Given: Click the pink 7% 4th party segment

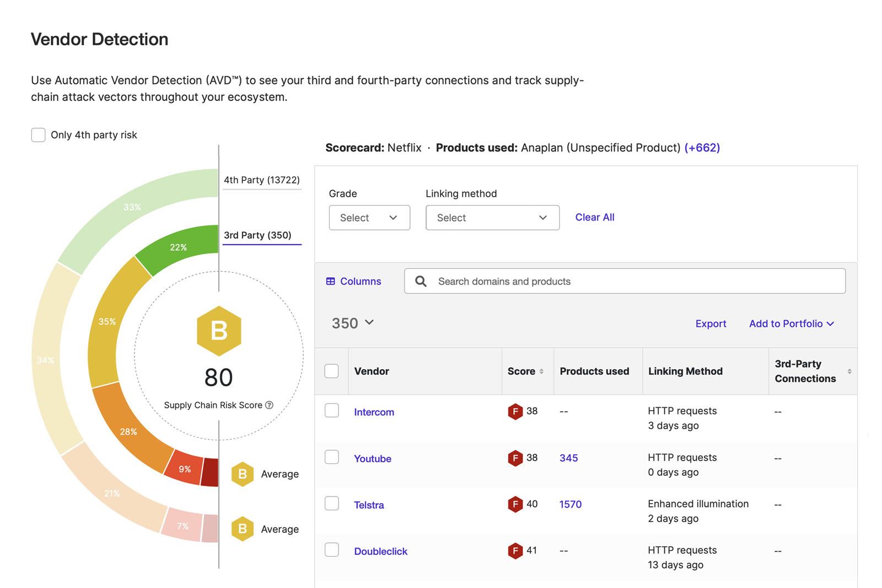Looking at the screenshot, I should (182, 526).
